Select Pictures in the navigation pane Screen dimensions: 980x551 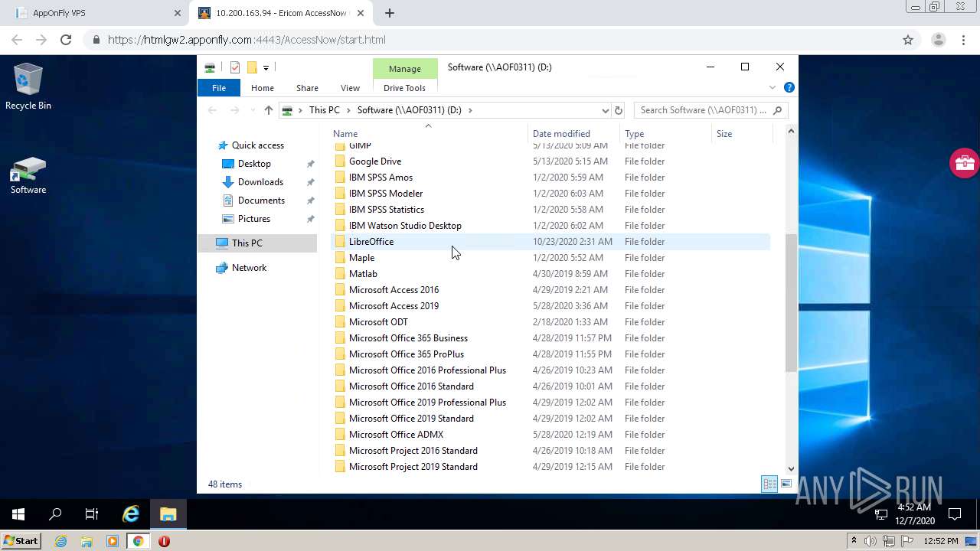point(253,219)
